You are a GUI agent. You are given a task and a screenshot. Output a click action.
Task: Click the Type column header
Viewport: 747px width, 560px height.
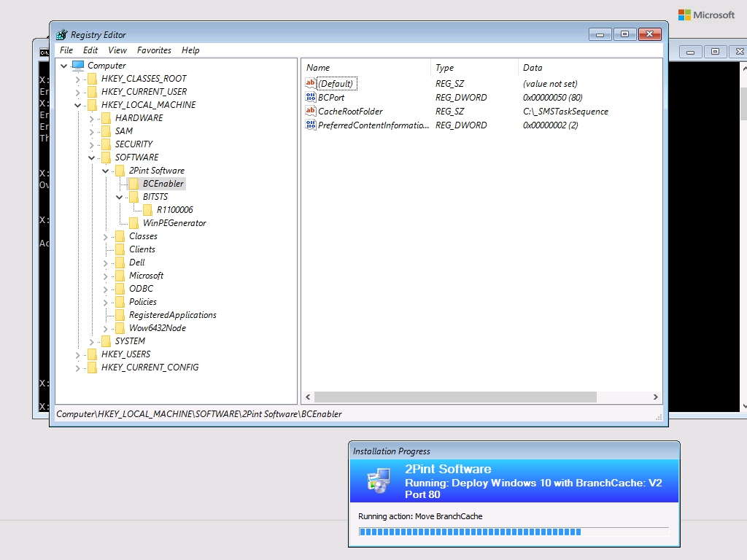pos(474,68)
